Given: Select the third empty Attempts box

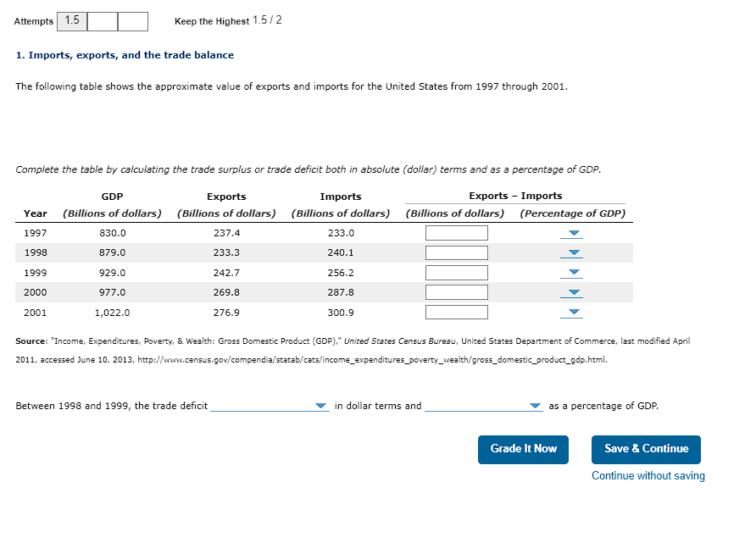Looking at the screenshot, I should (132, 21).
